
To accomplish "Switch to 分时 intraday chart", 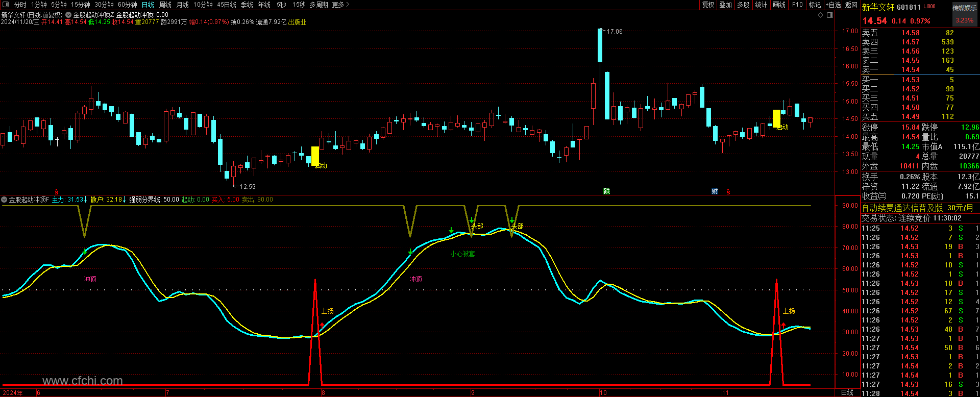I will click(x=20, y=5).
